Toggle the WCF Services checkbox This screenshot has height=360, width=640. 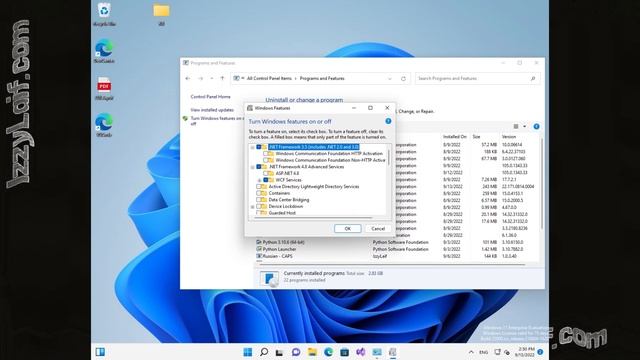[266, 180]
